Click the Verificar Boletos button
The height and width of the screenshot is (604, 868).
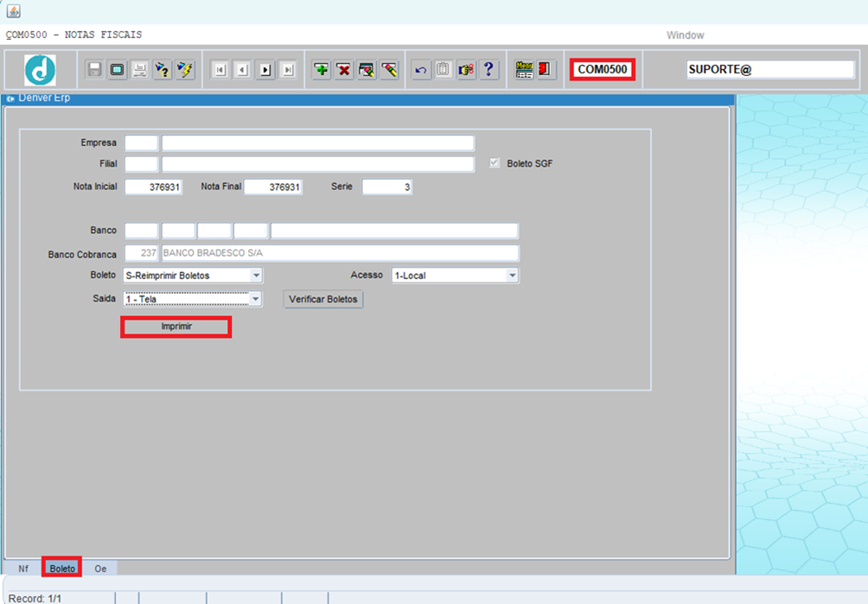pyautogui.click(x=323, y=299)
